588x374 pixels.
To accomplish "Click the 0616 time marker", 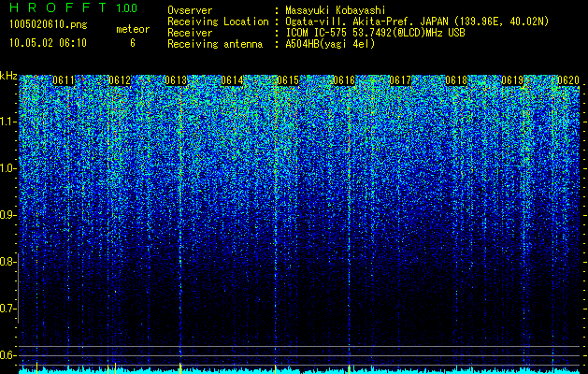I will 344,80.
